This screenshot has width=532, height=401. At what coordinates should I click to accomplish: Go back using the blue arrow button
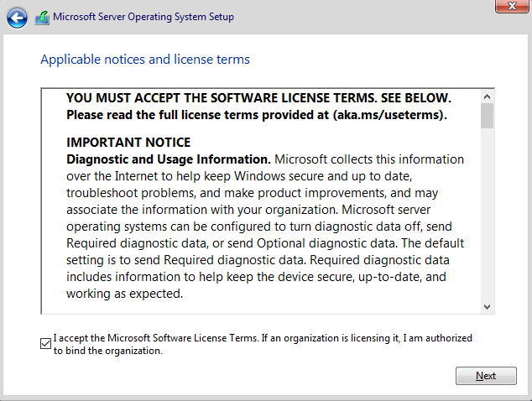point(17,17)
